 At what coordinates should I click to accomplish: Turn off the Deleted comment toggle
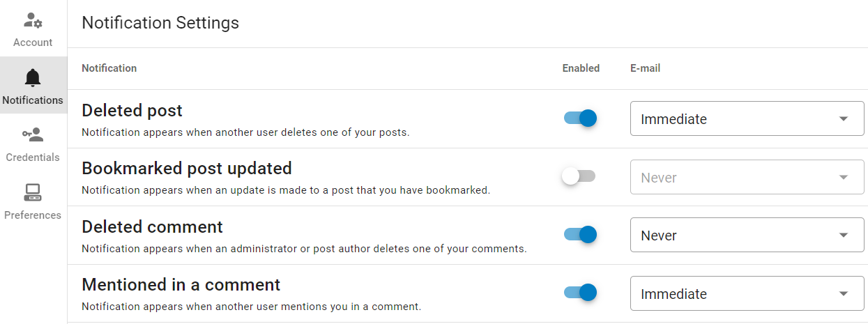(x=580, y=235)
